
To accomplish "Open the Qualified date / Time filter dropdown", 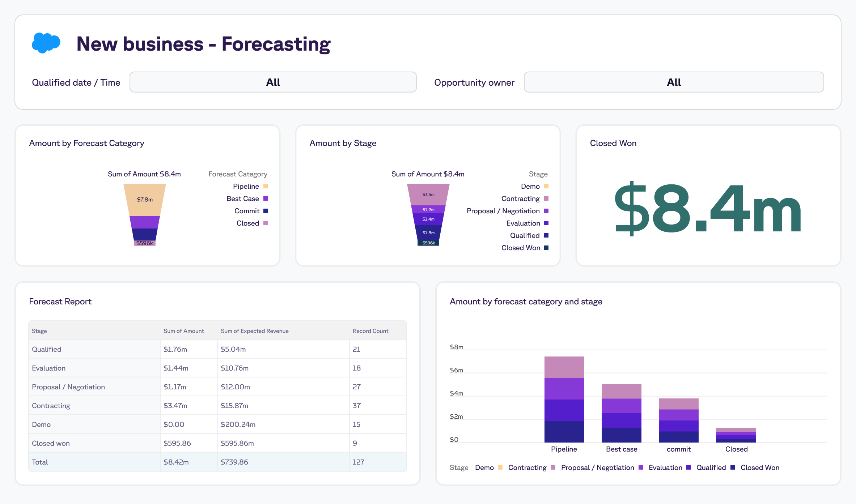I will (273, 82).
